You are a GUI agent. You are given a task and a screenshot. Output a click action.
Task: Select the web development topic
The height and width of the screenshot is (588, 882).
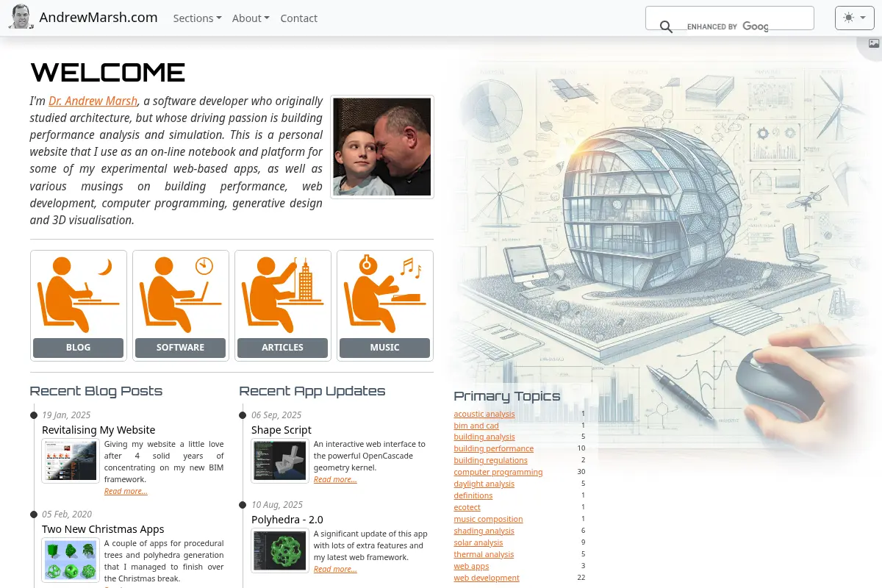(x=487, y=578)
